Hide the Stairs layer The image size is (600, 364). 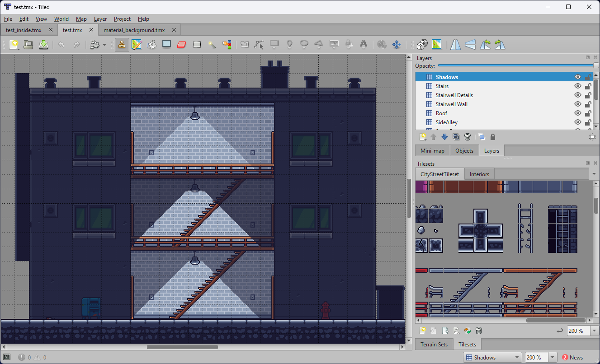[577, 86]
